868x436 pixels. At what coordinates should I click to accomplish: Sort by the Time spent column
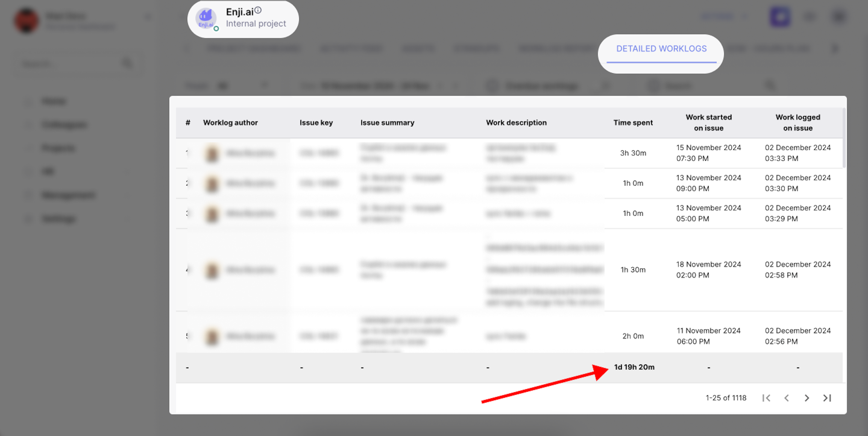tap(633, 123)
